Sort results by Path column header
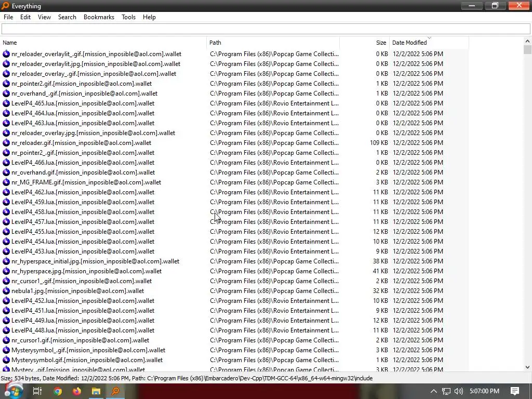The height and width of the screenshot is (399, 532). (273, 43)
